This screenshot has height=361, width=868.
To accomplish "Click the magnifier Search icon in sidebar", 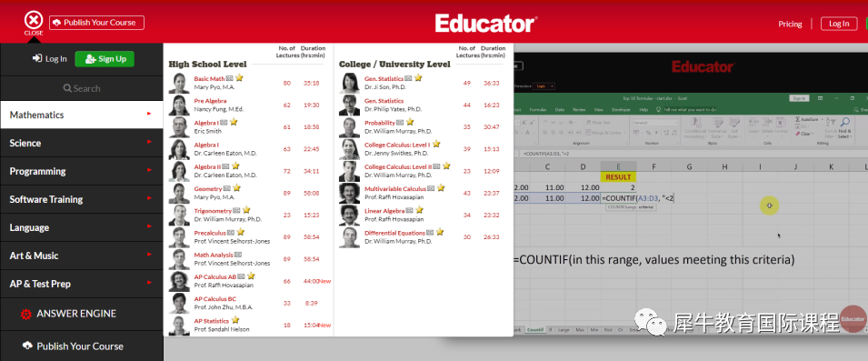I will coord(67,88).
